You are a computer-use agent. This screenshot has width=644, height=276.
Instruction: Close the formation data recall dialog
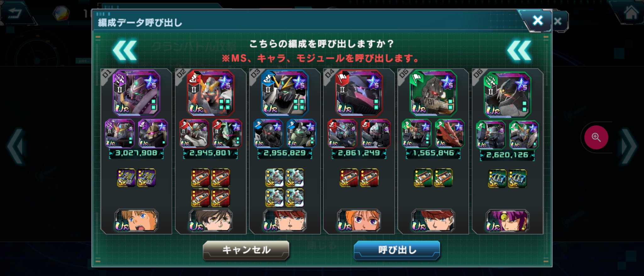tap(537, 20)
